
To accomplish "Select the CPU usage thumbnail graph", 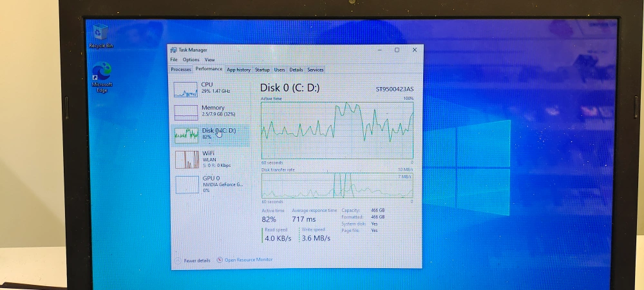I will coord(186,90).
